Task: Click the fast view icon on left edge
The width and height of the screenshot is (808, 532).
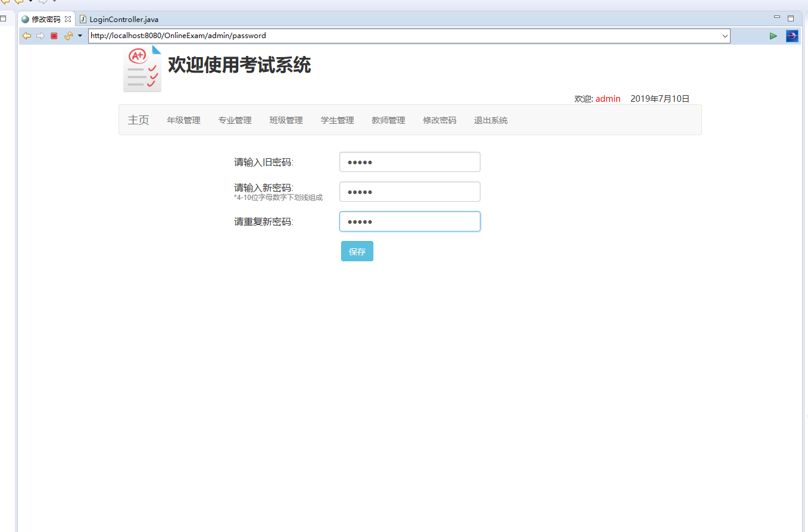Action: (4, 18)
